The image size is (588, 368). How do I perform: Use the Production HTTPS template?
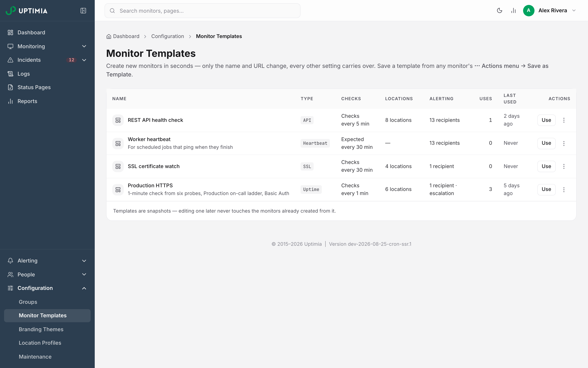[x=546, y=189]
